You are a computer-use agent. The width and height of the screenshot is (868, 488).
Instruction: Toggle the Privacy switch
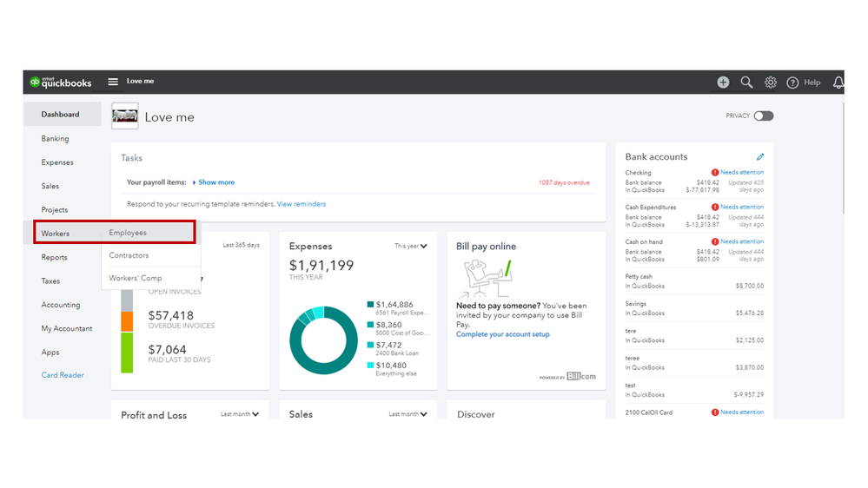(764, 115)
